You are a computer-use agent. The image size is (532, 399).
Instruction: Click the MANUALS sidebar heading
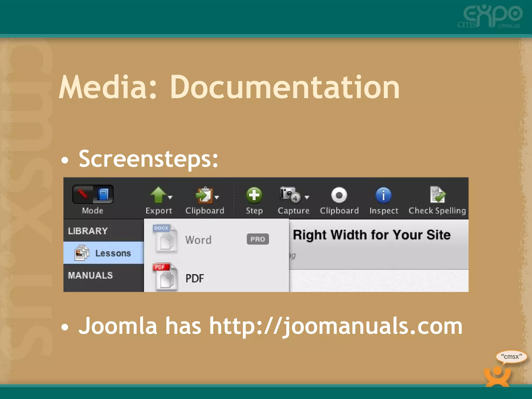click(x=90, y=275)
